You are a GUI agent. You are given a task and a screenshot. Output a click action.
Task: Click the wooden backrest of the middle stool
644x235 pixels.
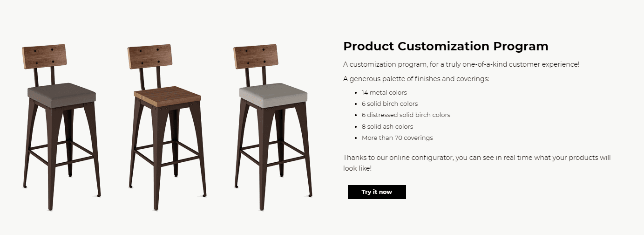150,56
